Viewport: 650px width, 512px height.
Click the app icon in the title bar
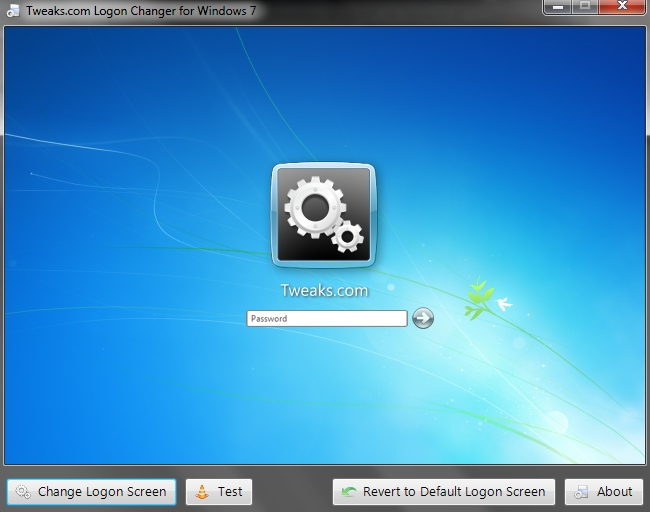[x=13, y=10]
